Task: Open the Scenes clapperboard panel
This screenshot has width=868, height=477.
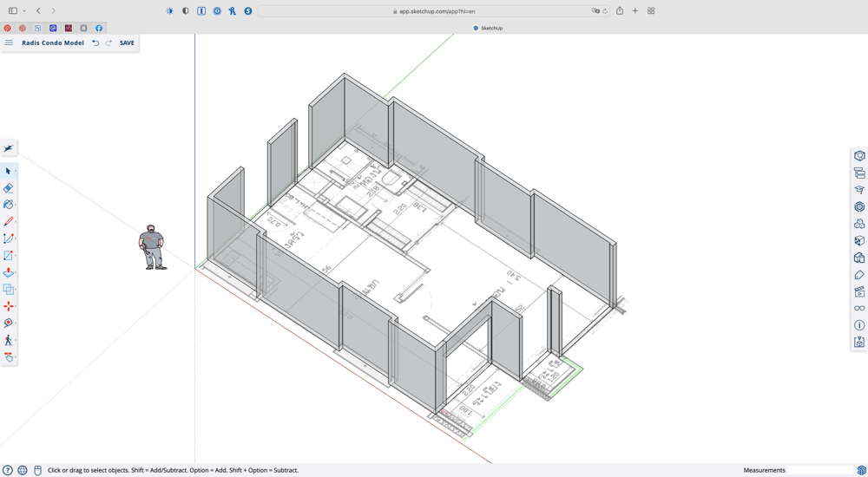Action: [x=859, y=291]
